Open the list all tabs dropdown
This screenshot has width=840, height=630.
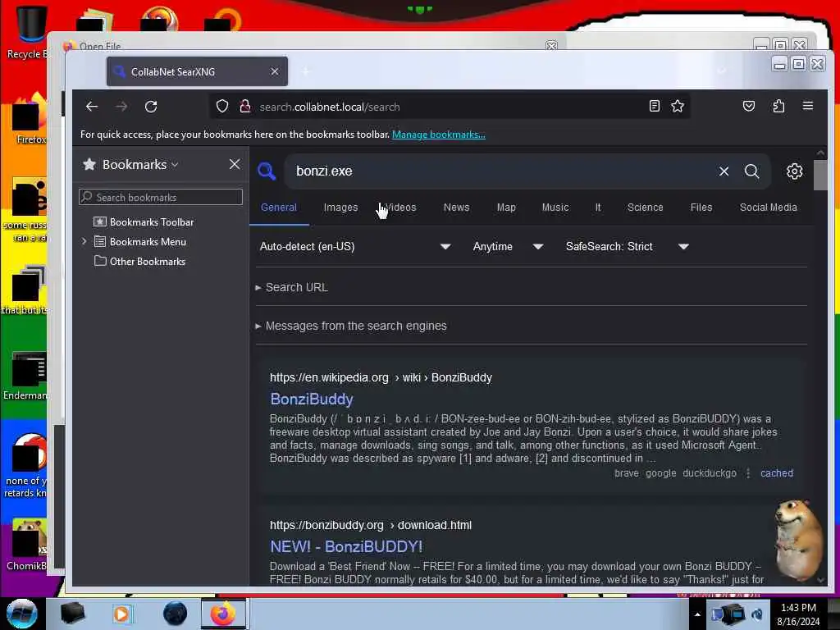coord(722,71)
